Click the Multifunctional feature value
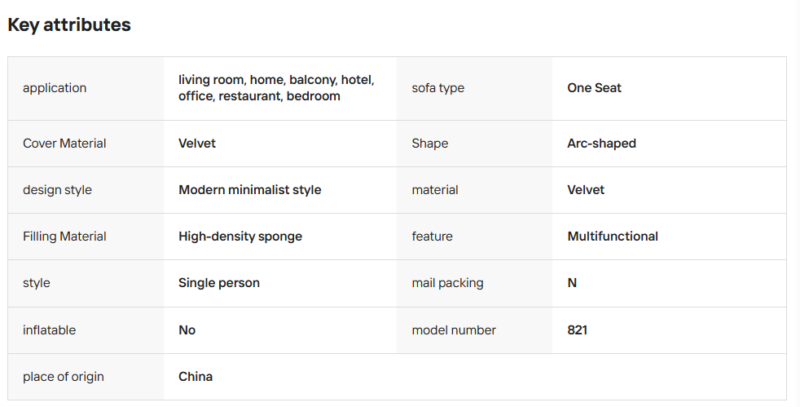Screen dimensions: 800x407 point(612,236)
